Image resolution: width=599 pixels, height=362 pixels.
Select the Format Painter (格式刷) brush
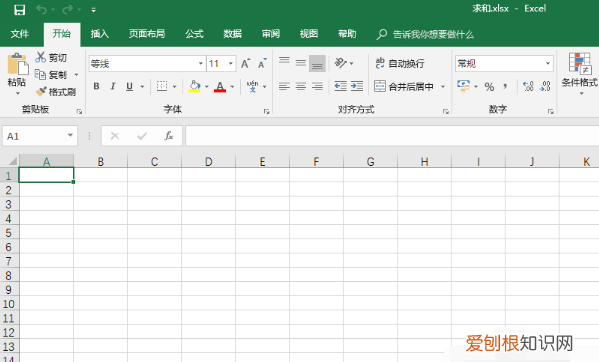pos(56,92)
